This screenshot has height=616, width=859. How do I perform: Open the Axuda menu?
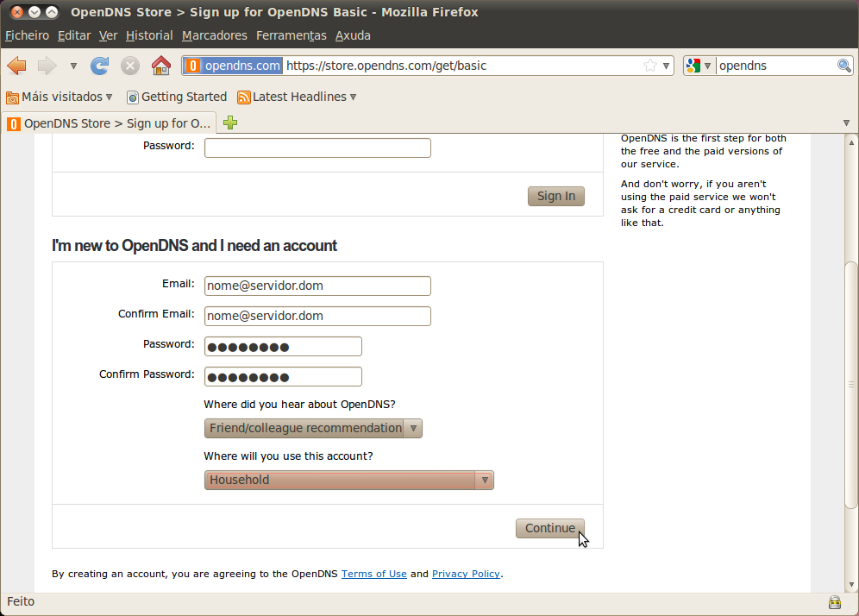pyautogui.click(x=353, y=35)
